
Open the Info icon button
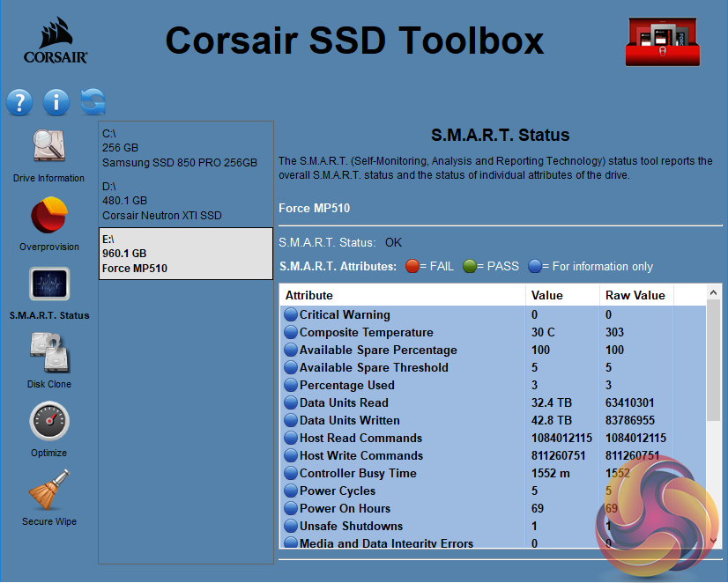tap(56, 102)
